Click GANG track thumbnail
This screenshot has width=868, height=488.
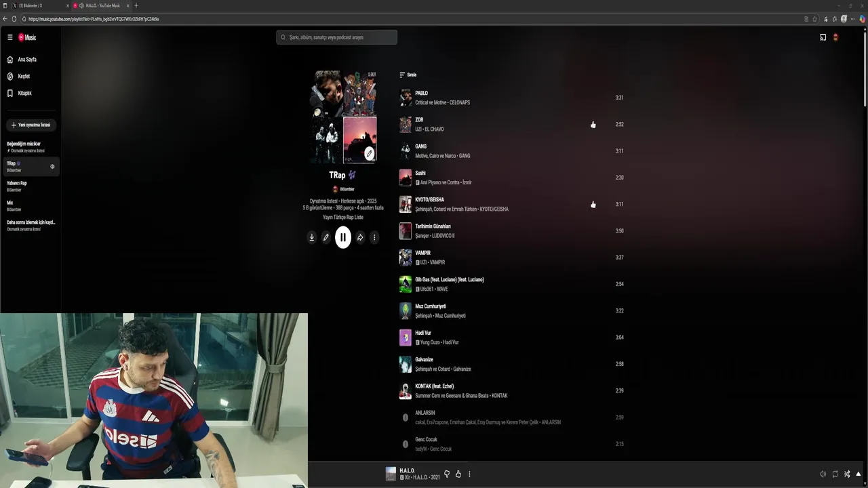(406, 151)
